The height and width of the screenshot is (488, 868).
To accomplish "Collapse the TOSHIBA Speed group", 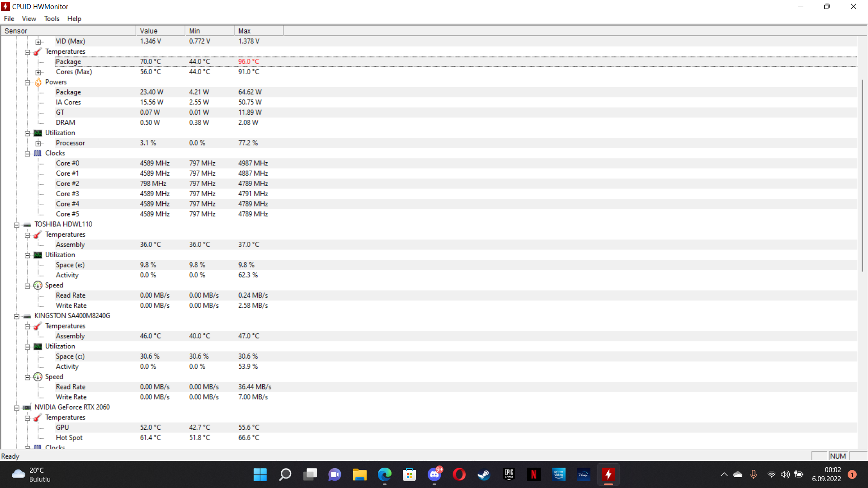I will (x=28, y=286).
